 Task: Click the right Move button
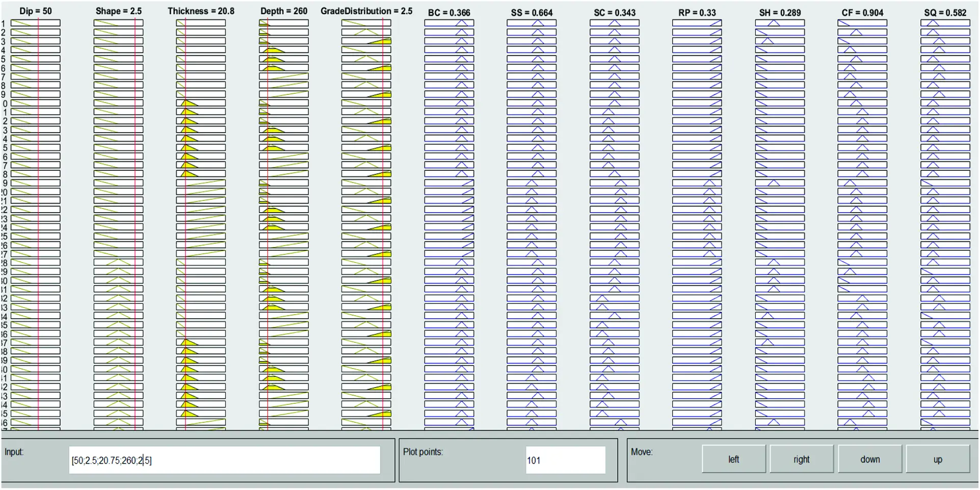coord(801,459)
